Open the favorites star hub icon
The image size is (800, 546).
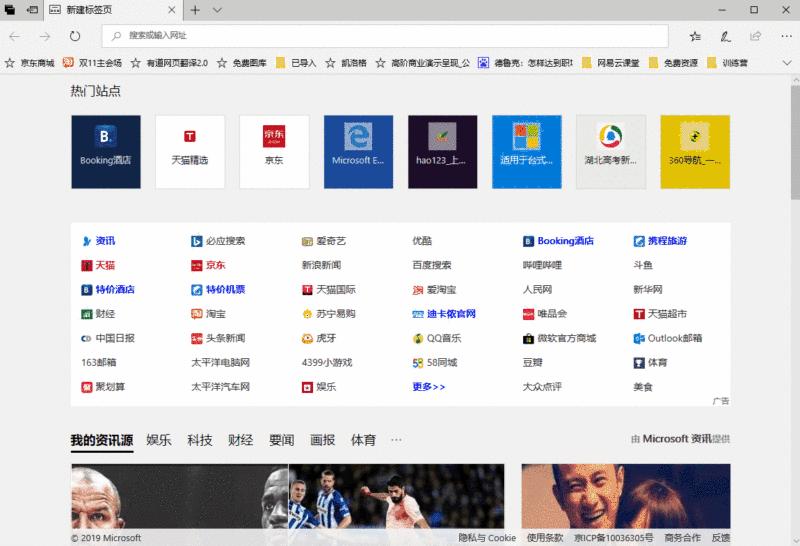(x=695, y=36)
